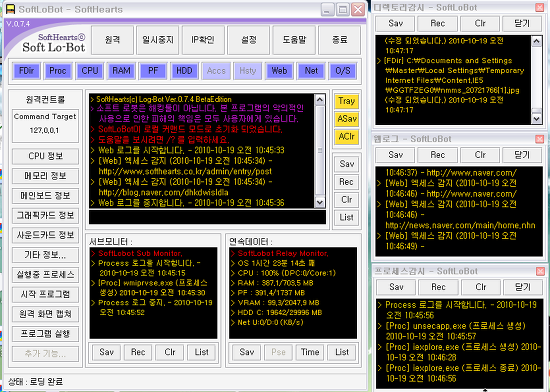Click the yellow AClr button
550x392 pixels.
[x=347, y=136]
